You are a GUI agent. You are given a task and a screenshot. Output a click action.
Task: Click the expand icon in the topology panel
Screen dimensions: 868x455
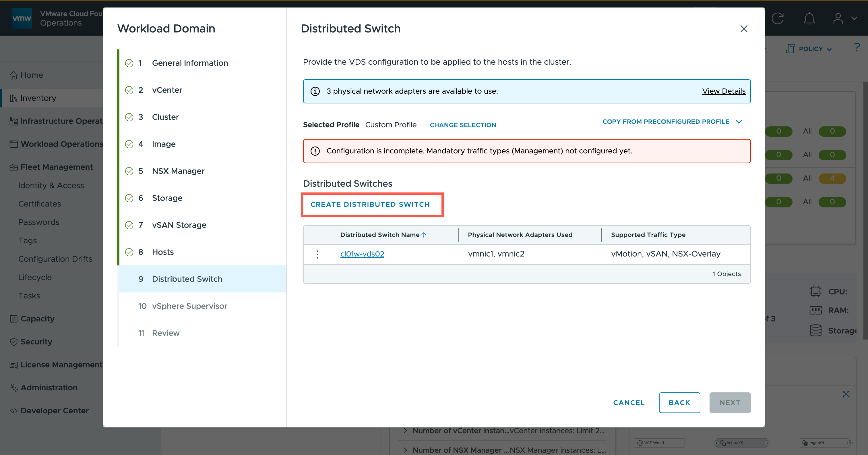click(846, 394)
